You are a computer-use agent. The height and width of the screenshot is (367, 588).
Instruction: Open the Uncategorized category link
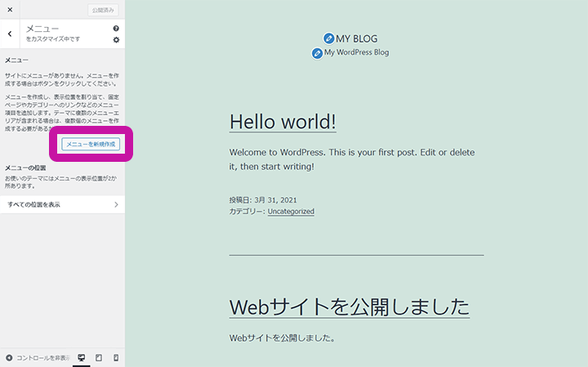point(291,211)
